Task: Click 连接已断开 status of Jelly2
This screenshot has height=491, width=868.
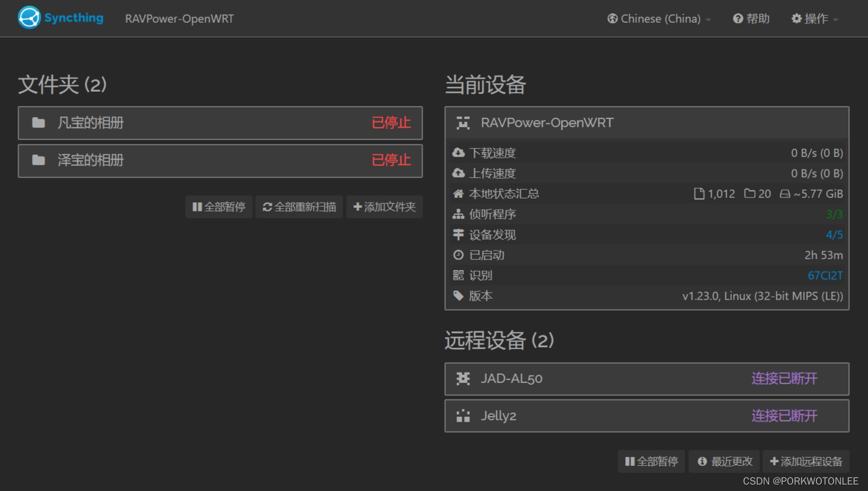Action: tap(784, 416)
